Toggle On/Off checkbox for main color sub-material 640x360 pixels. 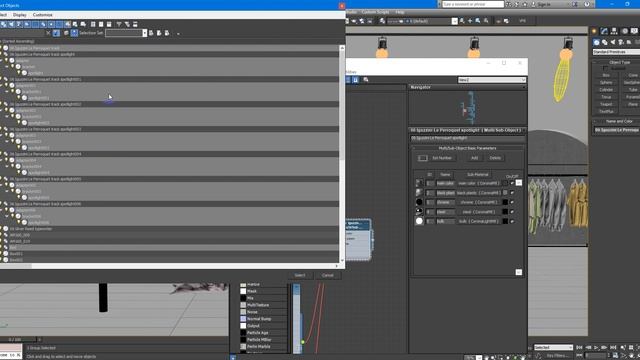tap(512, 183)
